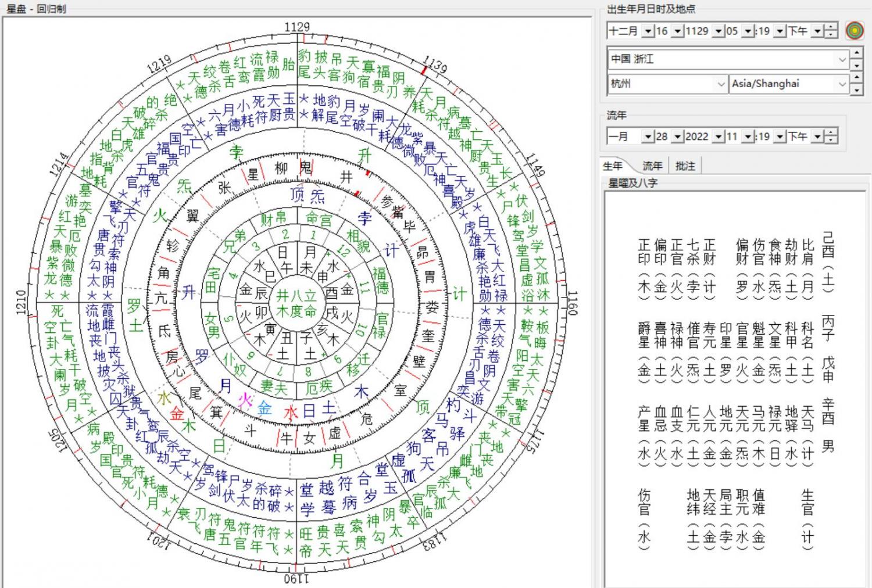Click the 1149 year marker on chart rim
Image resolution: width=872 pixels, height=588 pixels.
[535, 164]
